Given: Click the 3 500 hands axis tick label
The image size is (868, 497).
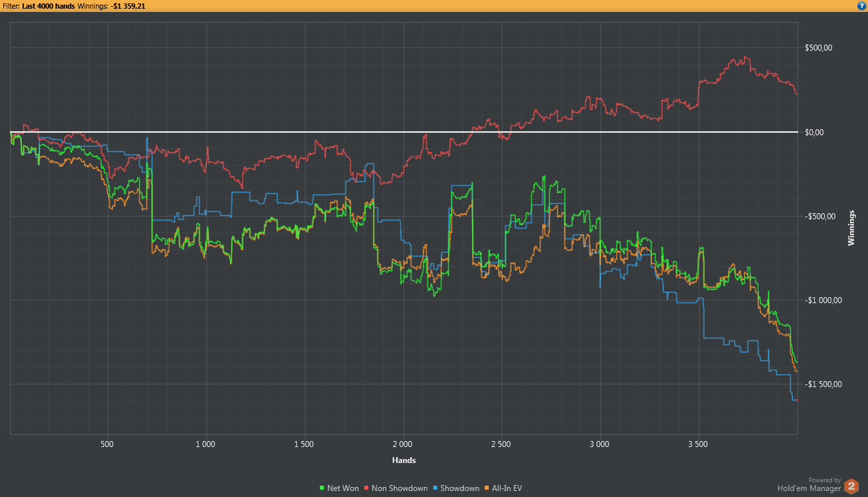Looking at the screenshot, I should 698,444.
